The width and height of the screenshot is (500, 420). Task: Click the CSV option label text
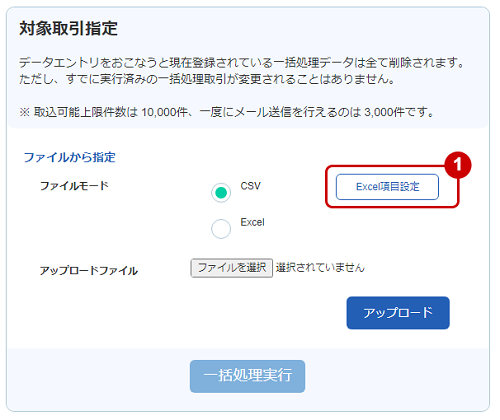[x=251, y=186]
